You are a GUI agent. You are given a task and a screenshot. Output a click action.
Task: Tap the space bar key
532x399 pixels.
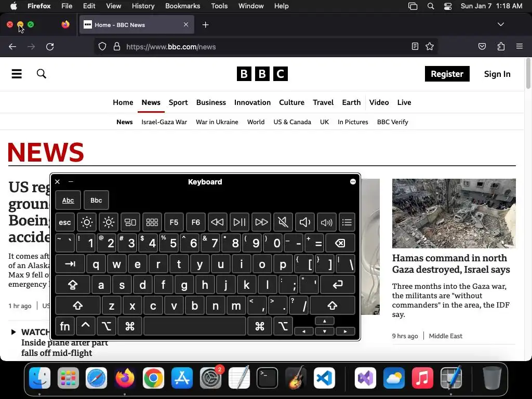195,326
